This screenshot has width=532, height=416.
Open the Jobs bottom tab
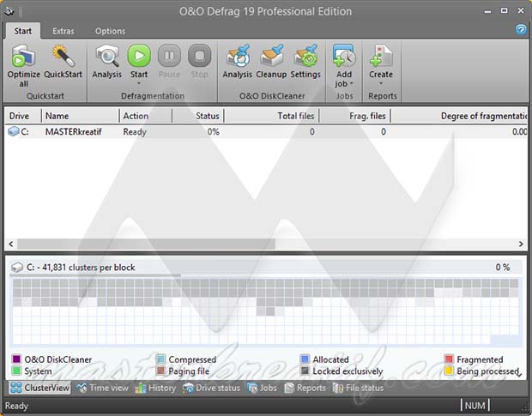click(262, 388)
